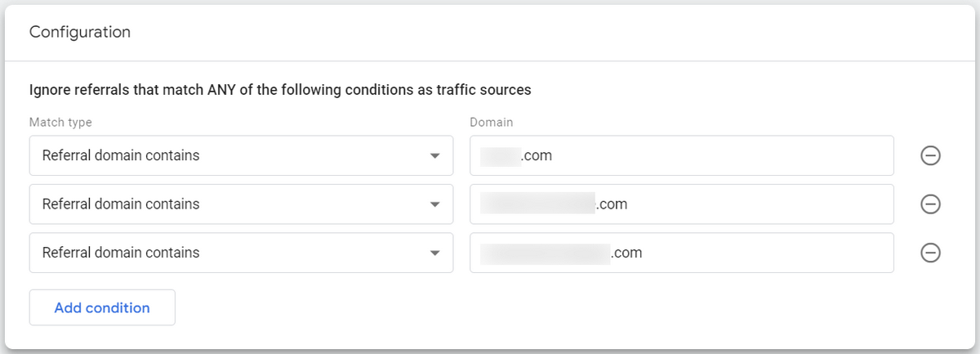Expand the third row's Match type dropdown arrow
980x354 pixels.
[x=434, y=254]
